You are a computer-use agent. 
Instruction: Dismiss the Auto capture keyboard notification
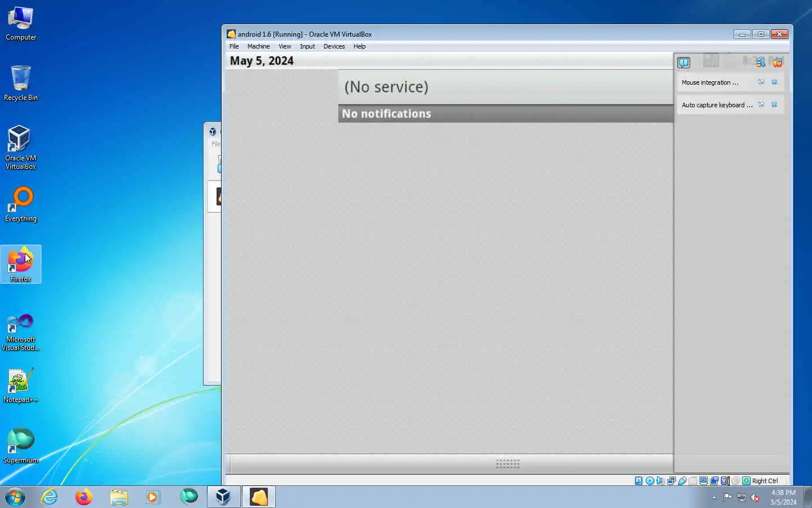click(x=774, y=104)
